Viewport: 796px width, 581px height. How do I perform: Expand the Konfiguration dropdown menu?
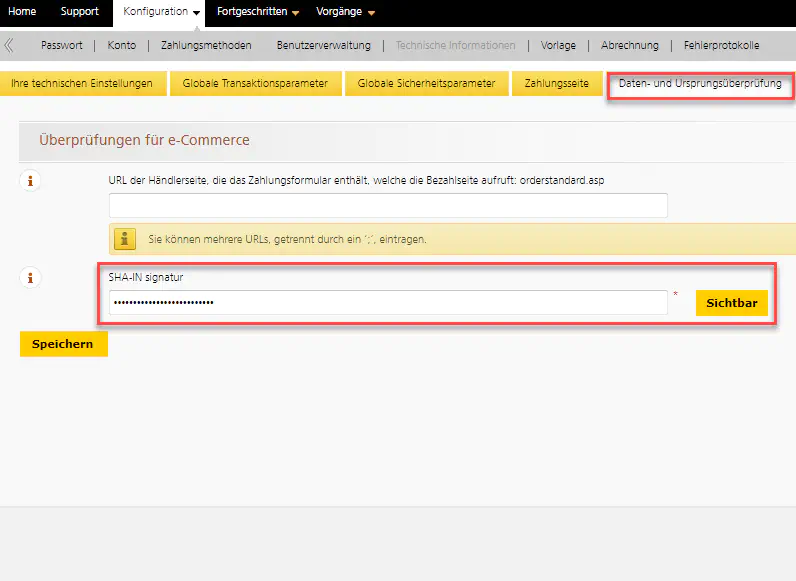[162, 12]
